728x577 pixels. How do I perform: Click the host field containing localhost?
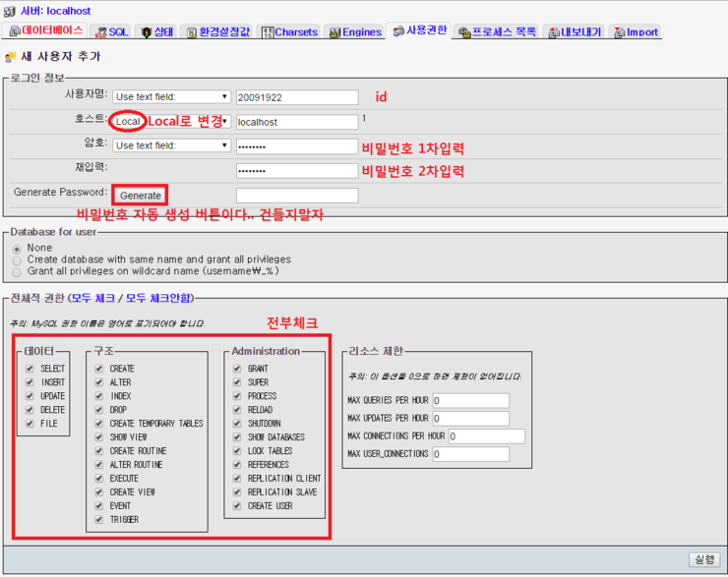[x=297, y=122]
